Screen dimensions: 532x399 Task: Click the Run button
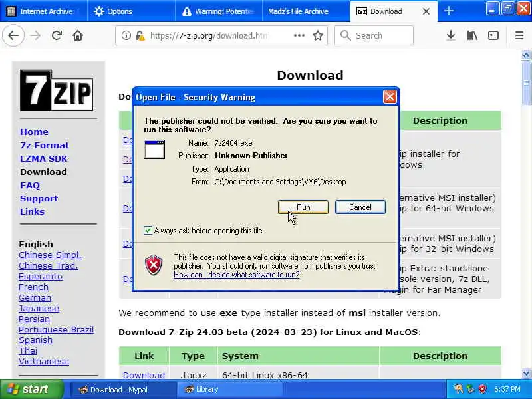pyautogui.click(x=303, y=207)
